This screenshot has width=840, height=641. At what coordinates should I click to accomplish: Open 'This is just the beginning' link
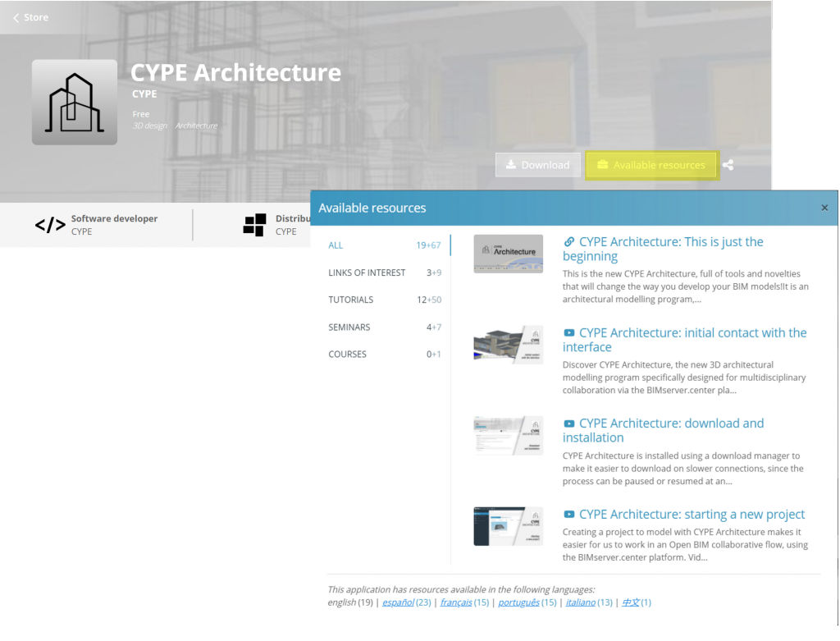[x=663, y=249]
